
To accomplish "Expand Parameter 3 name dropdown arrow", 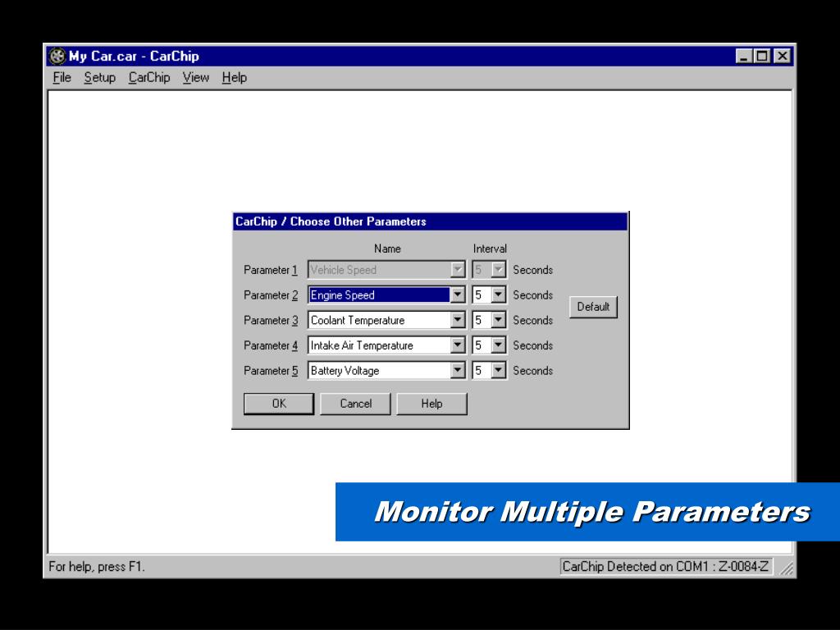I will 458,320.
